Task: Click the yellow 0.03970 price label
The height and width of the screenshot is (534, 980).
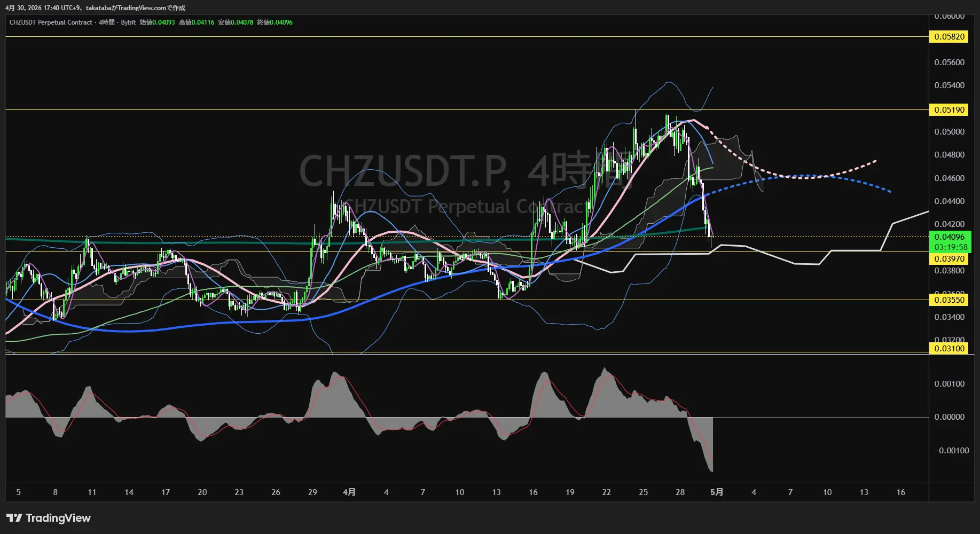Action: [949, 259]
